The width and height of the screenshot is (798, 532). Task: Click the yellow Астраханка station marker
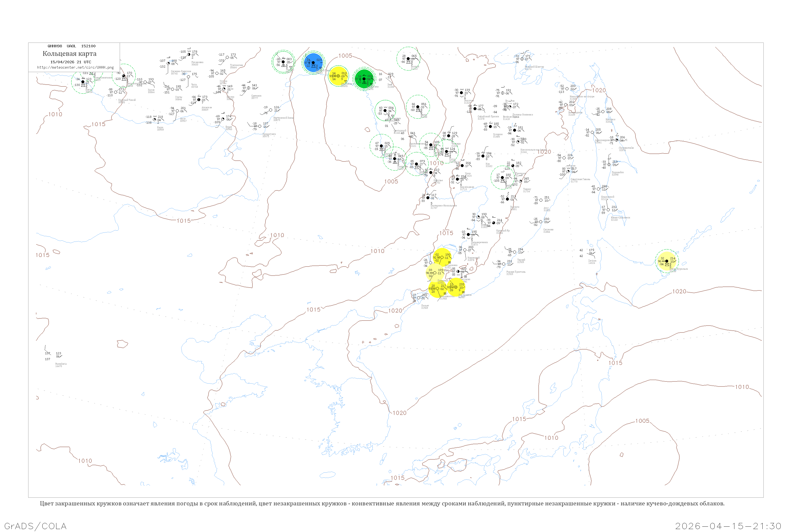(x=442, y=257)
